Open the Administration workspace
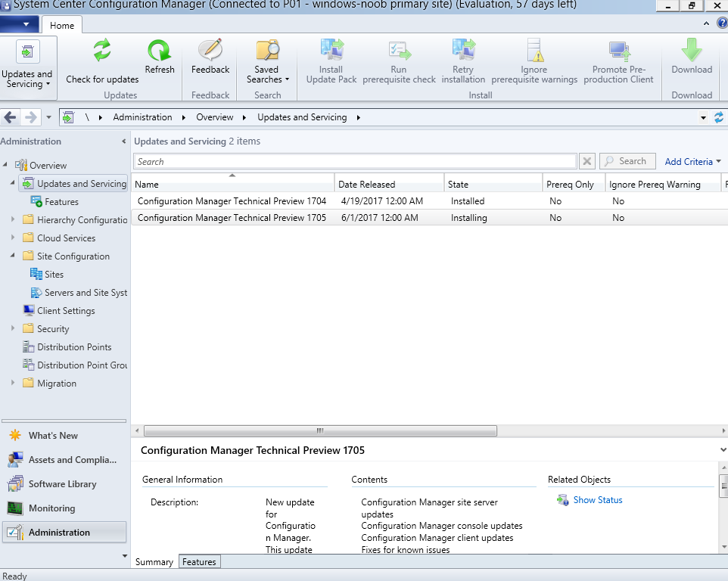728x581 pixels. point(64,533)
